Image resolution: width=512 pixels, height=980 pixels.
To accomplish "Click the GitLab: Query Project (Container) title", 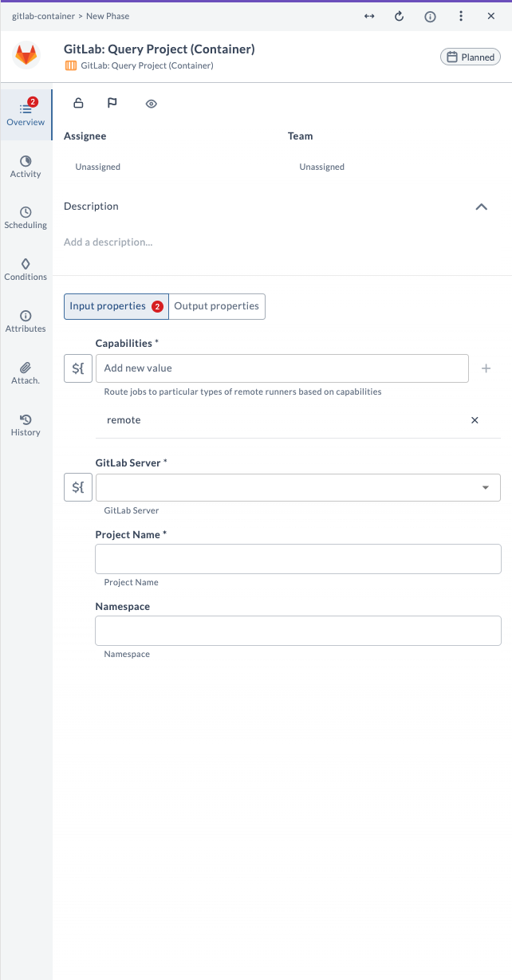I will point(160,49).
